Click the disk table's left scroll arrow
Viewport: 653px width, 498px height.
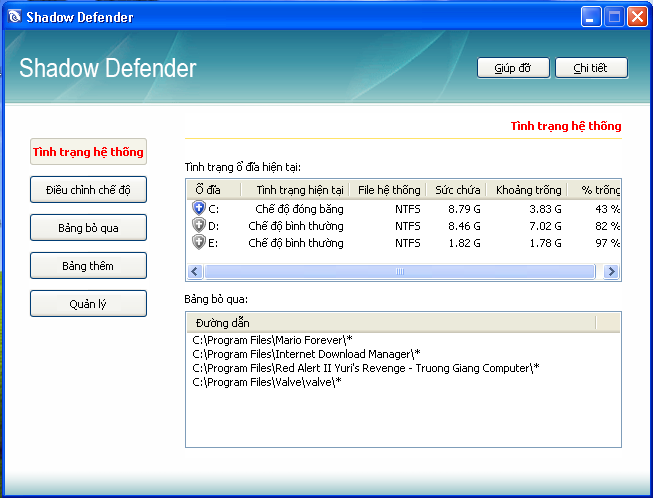194,272
